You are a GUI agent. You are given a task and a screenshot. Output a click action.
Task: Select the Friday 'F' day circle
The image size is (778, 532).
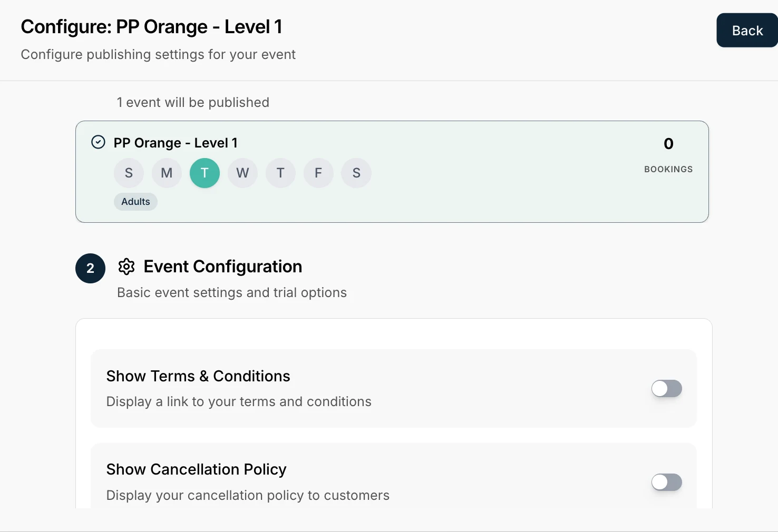pyautogui.click(x=318, y=173)
